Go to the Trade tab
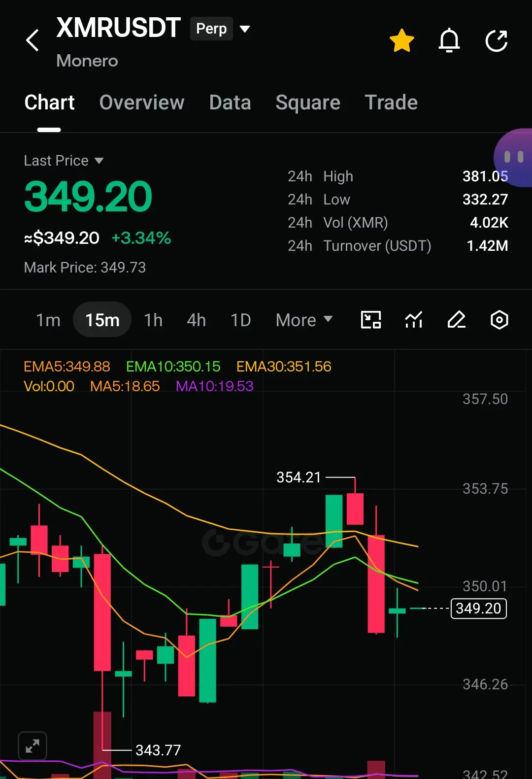This screenshot has width=532, height=779. click(391, 102)
